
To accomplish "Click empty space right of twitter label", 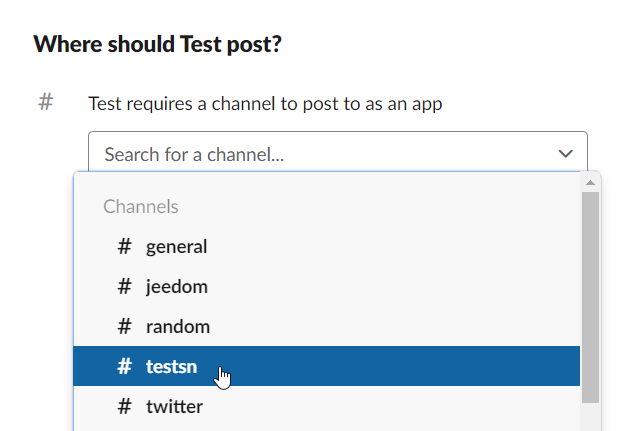I will tap(388, 406).
